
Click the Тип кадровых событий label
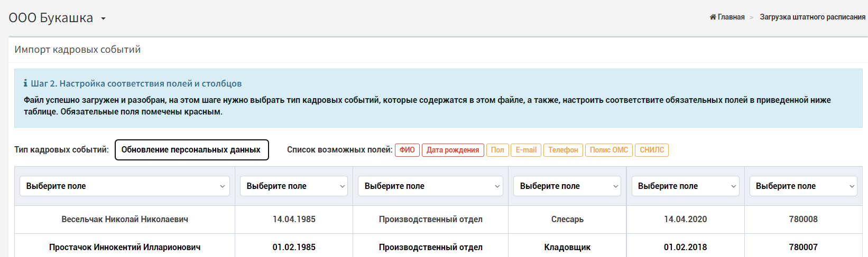click(61, 150)
